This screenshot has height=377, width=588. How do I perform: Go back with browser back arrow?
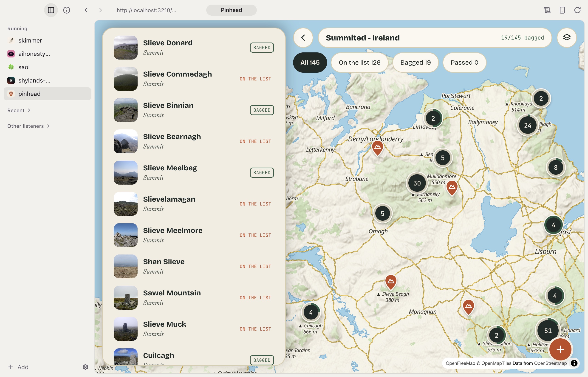tap(86, 10)
